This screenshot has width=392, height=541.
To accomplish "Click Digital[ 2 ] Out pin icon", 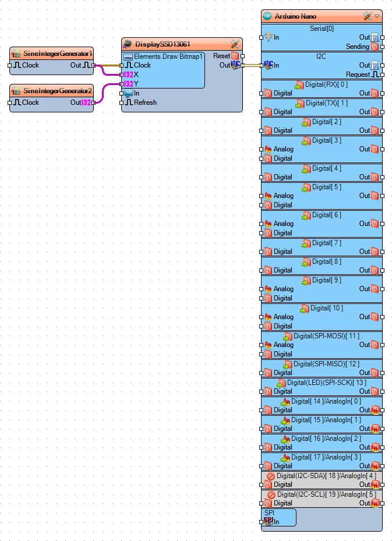I will click(x=375, y=130).
